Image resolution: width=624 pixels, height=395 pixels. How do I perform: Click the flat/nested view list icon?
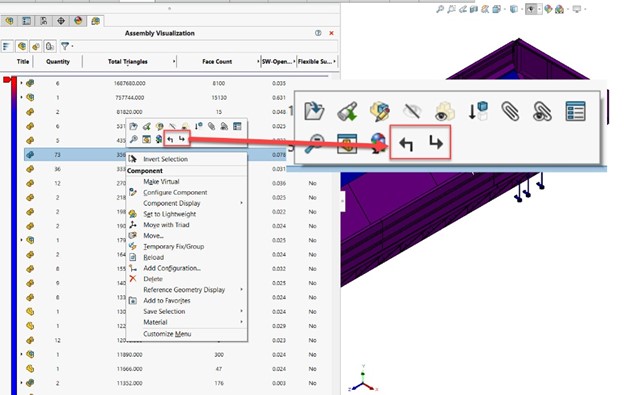pos(6,47)
